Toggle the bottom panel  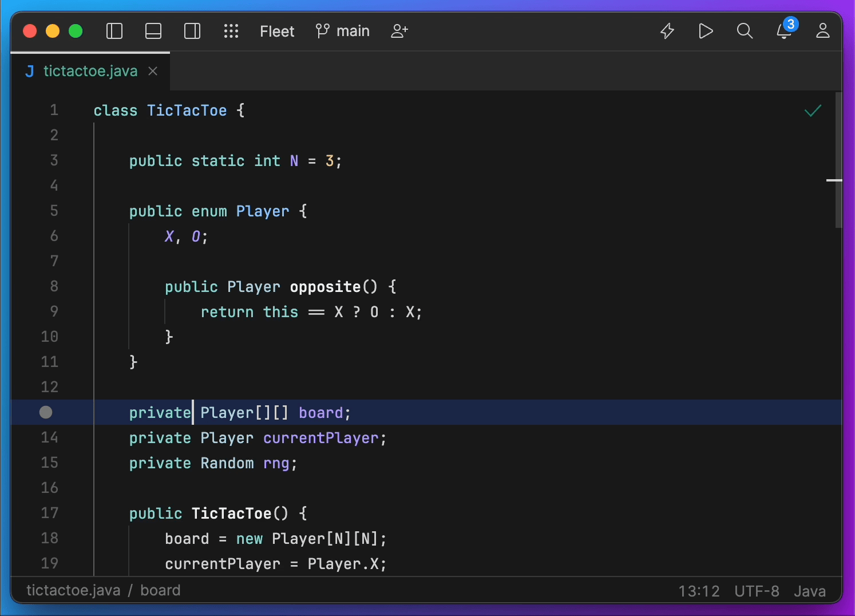point(153,31)
